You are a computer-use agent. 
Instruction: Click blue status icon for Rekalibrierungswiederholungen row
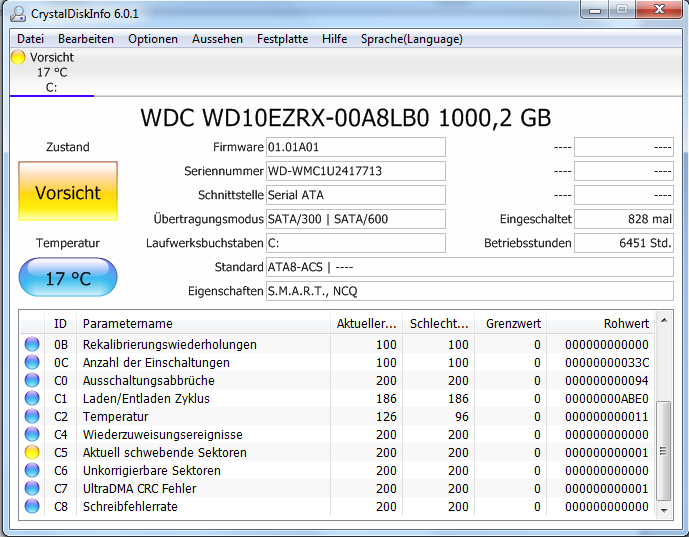[32, 344]
